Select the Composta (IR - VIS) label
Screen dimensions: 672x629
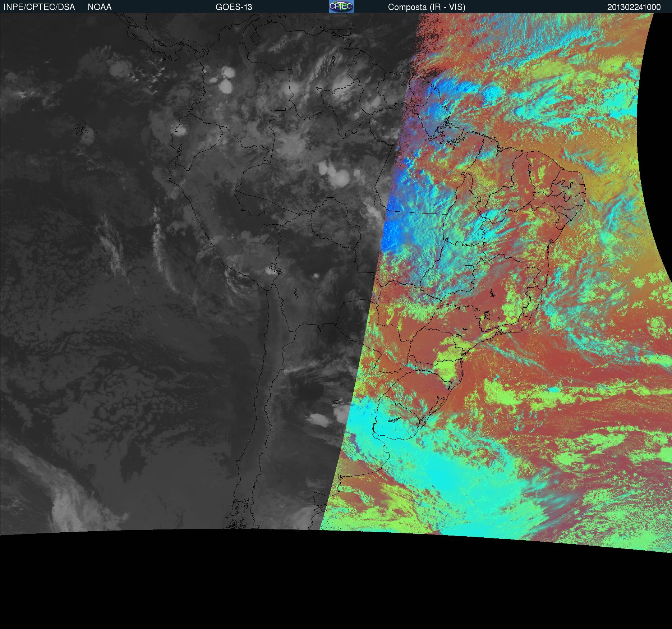click(427, 7)
